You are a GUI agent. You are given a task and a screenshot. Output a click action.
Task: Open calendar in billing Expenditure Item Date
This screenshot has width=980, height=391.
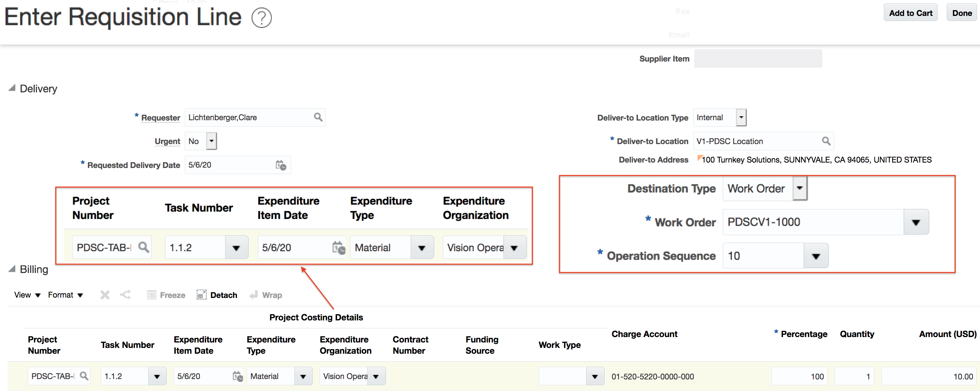(237, 376)
